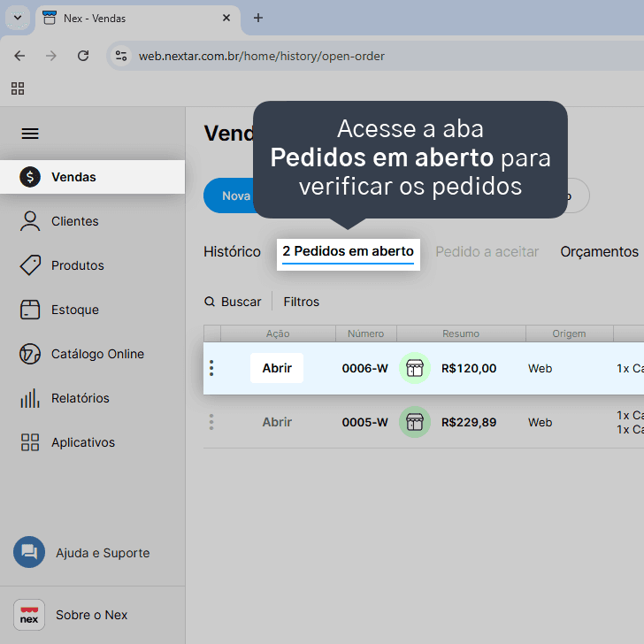Viewport: 644px width, 644px height.
Task: Click the Nova button
Action: click(228, 195)
